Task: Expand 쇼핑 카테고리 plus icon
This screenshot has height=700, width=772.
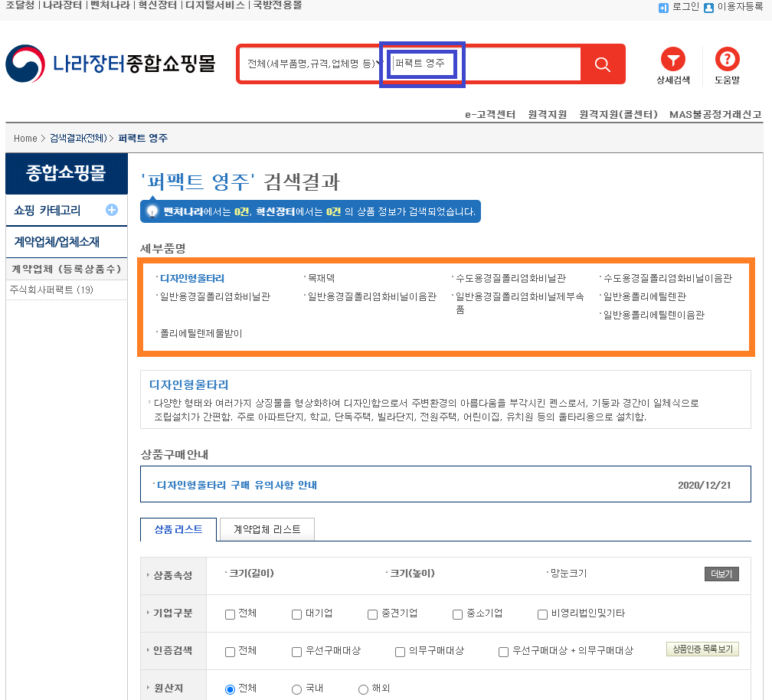Action: point(112,210)
